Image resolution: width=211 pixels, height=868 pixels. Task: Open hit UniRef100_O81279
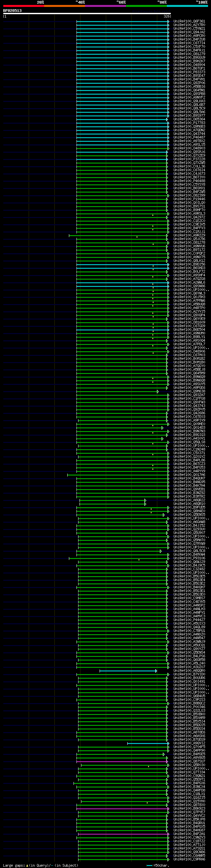tap(189, 54)
